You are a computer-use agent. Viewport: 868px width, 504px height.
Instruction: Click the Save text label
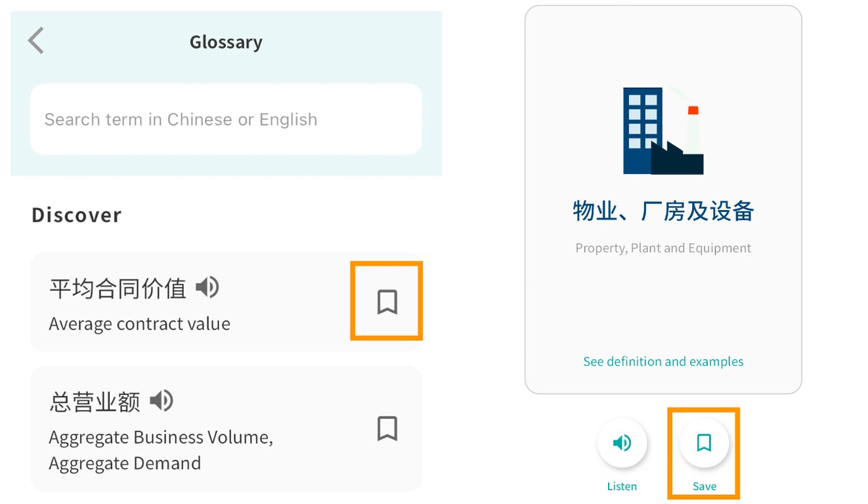[x=704, y=486]
